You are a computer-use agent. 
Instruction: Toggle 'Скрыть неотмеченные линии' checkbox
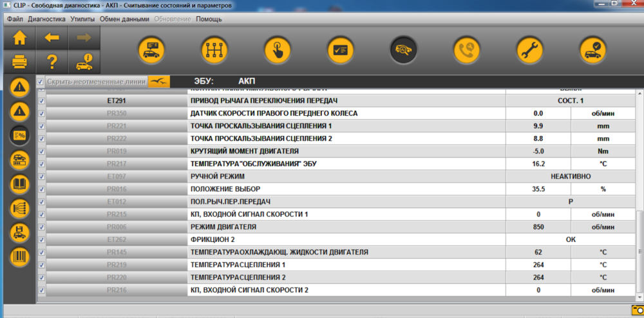pyautogui.click(x=40, y=81)
